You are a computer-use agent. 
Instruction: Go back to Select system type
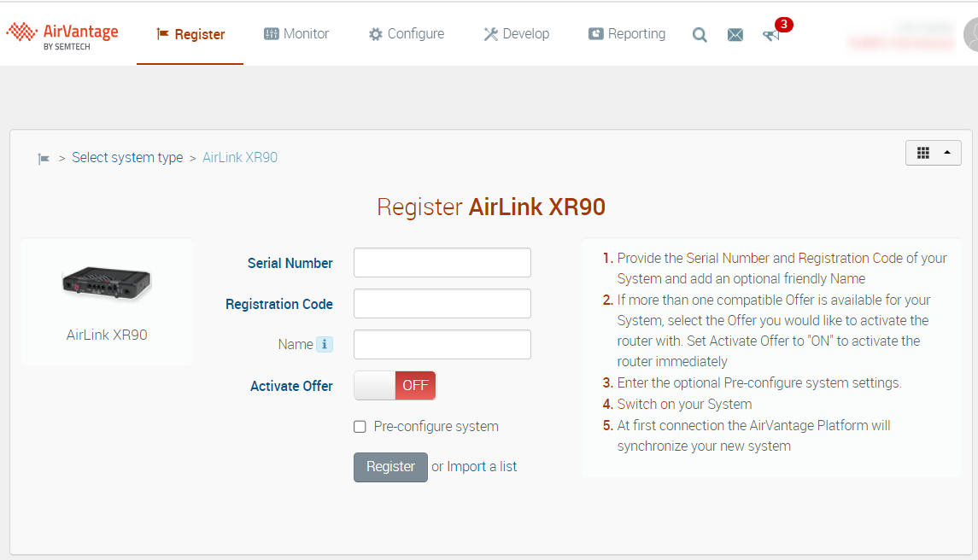(x=127, y=158)
